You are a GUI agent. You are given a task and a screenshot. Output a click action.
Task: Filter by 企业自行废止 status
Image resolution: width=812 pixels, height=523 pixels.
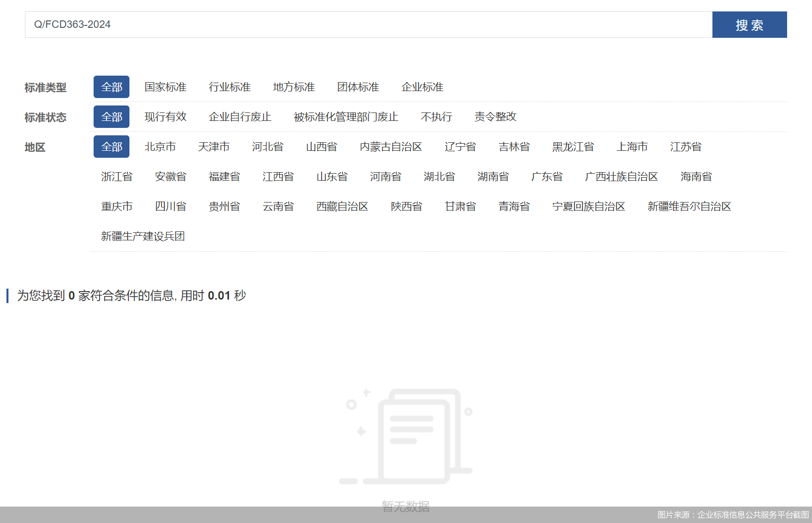coord(240,116)
